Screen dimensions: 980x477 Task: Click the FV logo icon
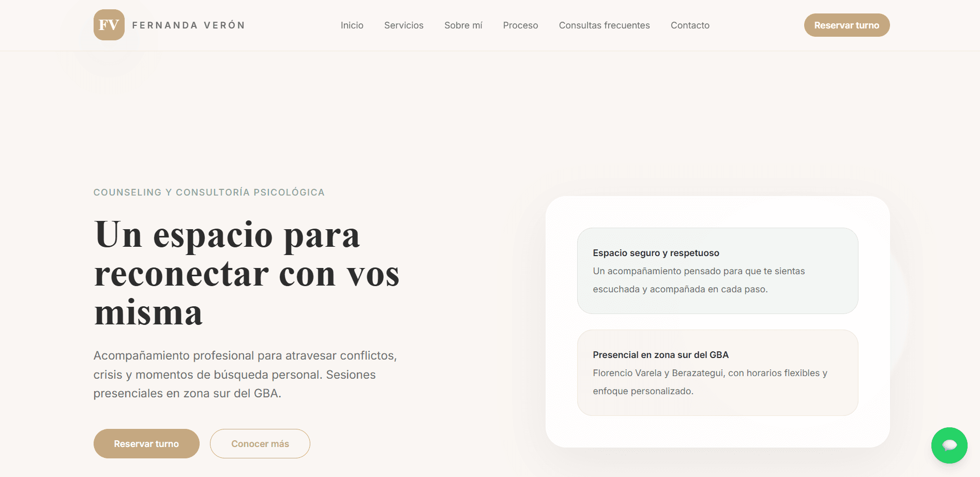pos(109,25)
